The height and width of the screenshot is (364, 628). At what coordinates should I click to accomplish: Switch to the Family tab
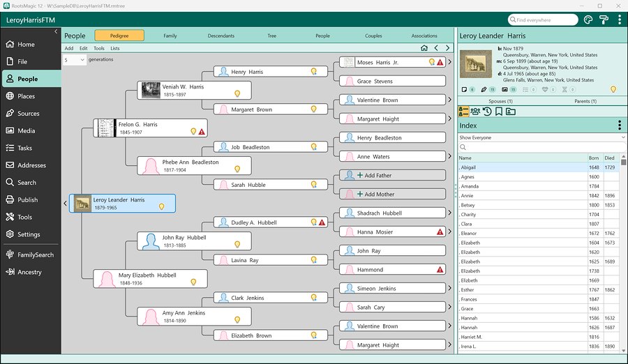tap(170, 36)
